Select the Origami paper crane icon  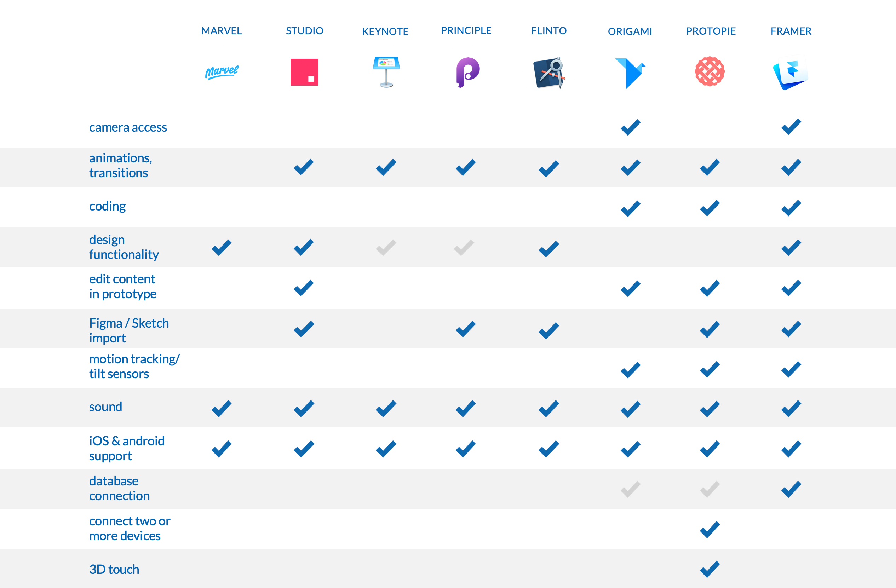click(x=630, y=73)
